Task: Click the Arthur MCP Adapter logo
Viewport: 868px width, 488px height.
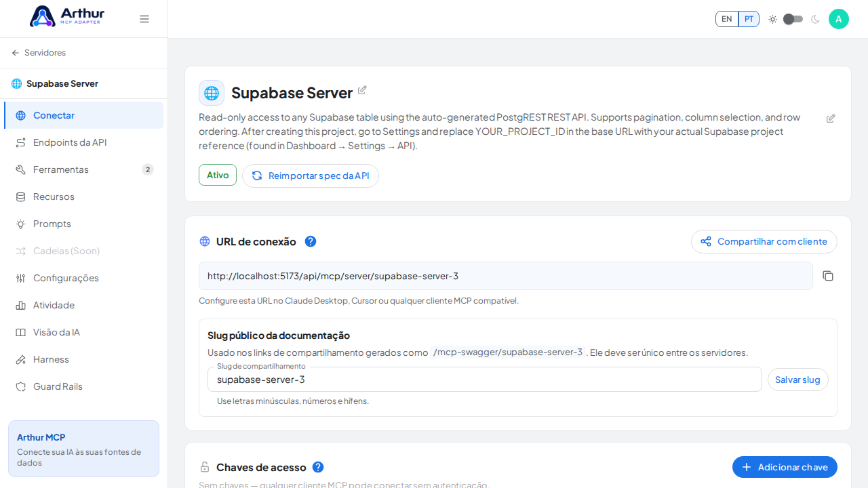Action: point(67,16)
